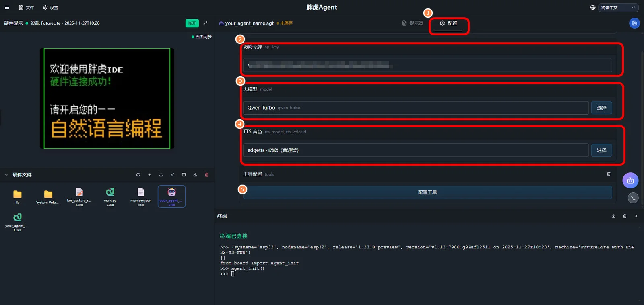Clear the terminal with its trash icon
The width and height of the screenshot is (644, 305).
(x=625, y=216)
